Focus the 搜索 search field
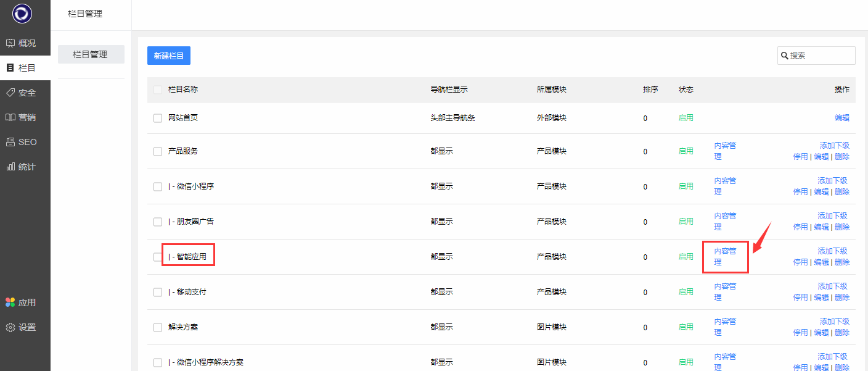 coord(816,56)
